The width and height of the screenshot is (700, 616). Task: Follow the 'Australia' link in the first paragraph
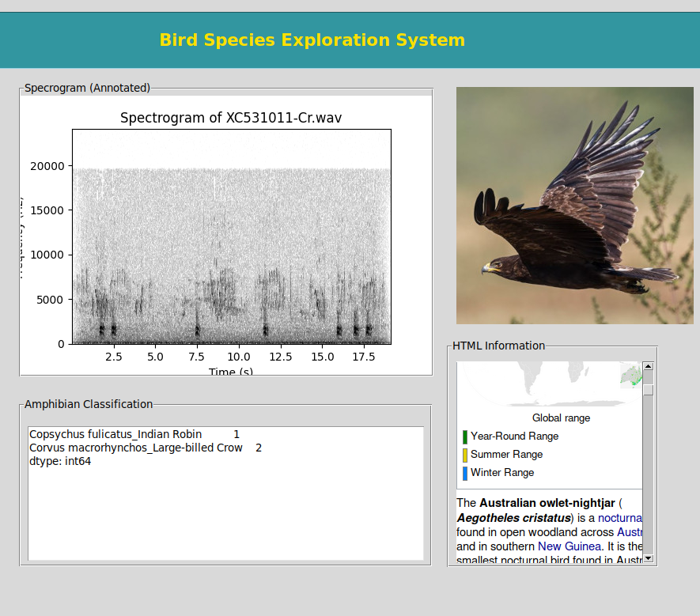pyautogui.click(x=630, y=532)
